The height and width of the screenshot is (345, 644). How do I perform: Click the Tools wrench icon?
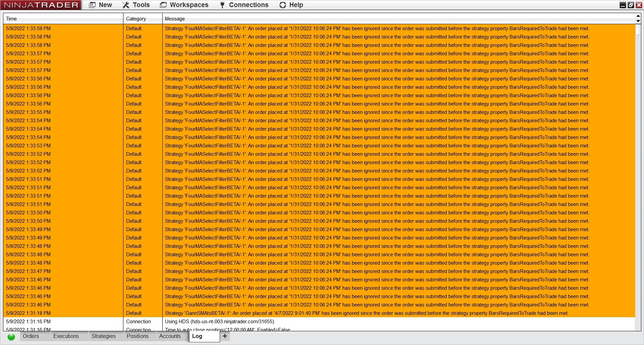click(126, 5)
